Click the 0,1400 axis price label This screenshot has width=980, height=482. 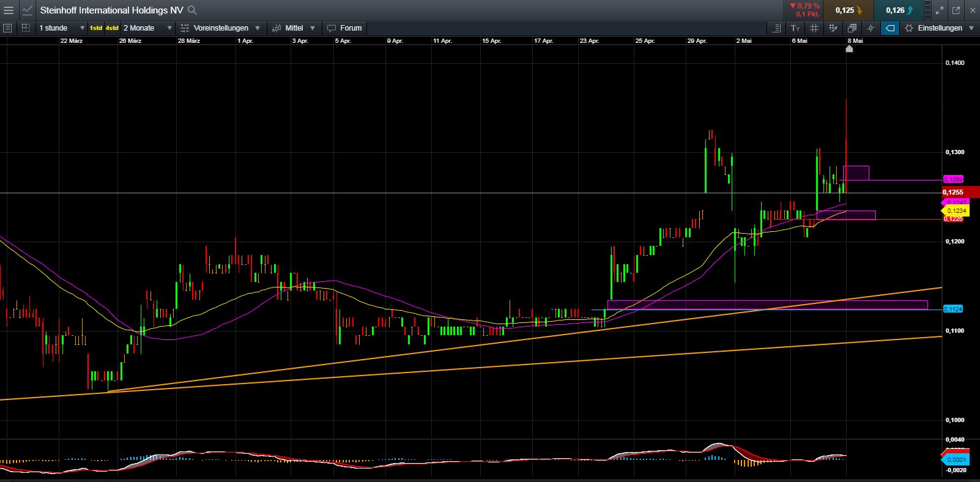954,63
